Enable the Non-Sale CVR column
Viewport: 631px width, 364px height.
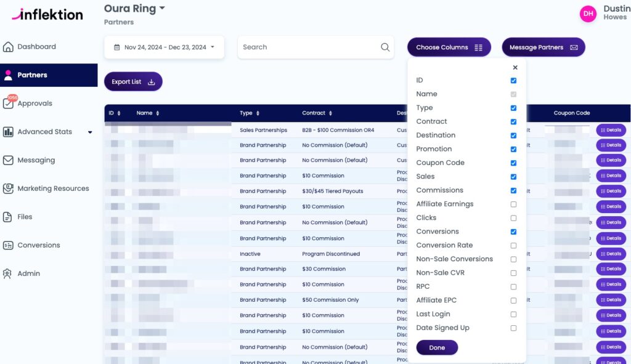513,273
